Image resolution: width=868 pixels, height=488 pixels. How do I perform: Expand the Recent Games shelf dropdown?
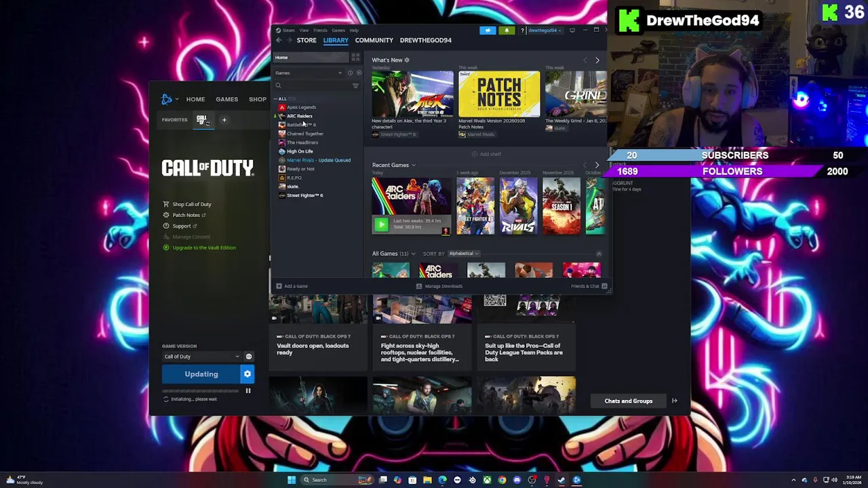point(414,165)
